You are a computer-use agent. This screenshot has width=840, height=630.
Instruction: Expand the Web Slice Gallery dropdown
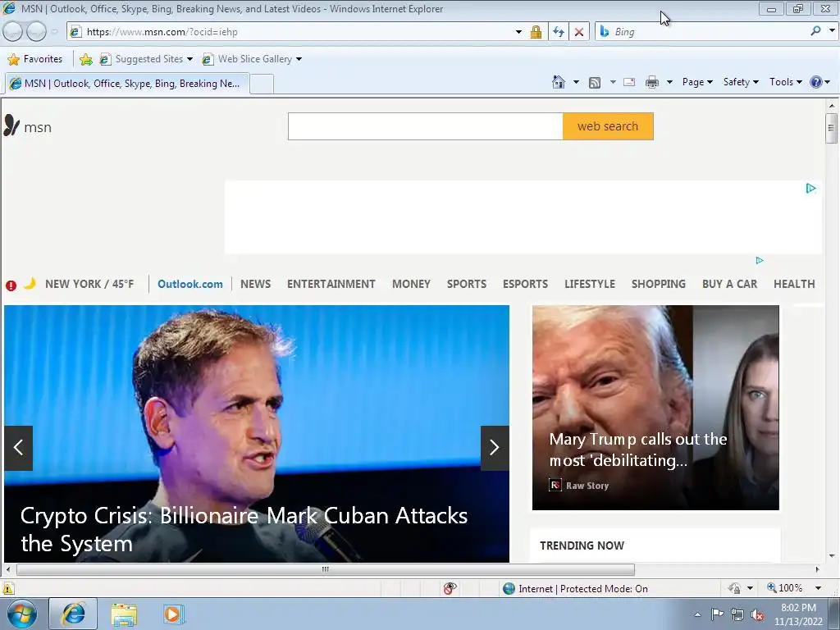pos(299,59)
